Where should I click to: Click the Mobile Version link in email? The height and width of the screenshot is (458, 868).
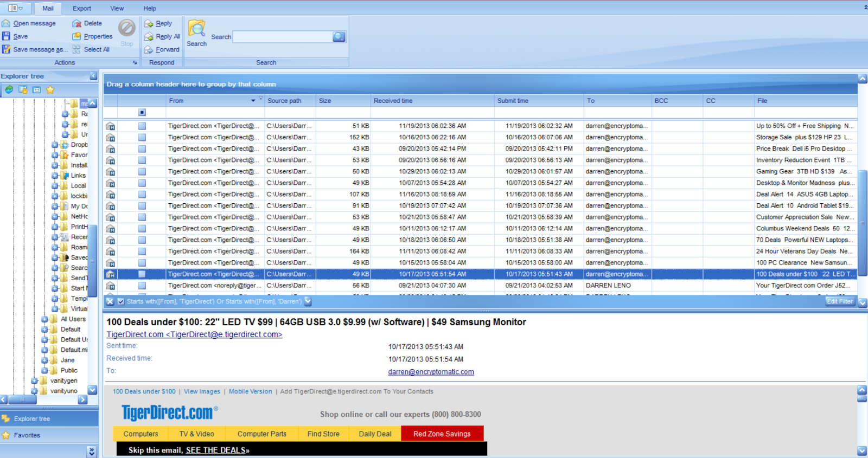(x=250, y=391)
